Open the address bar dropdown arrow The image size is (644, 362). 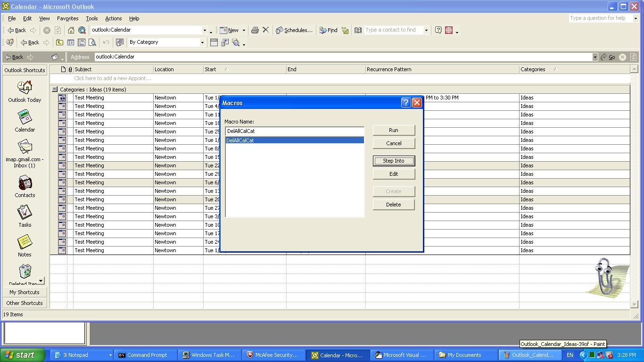pos(594,57)
